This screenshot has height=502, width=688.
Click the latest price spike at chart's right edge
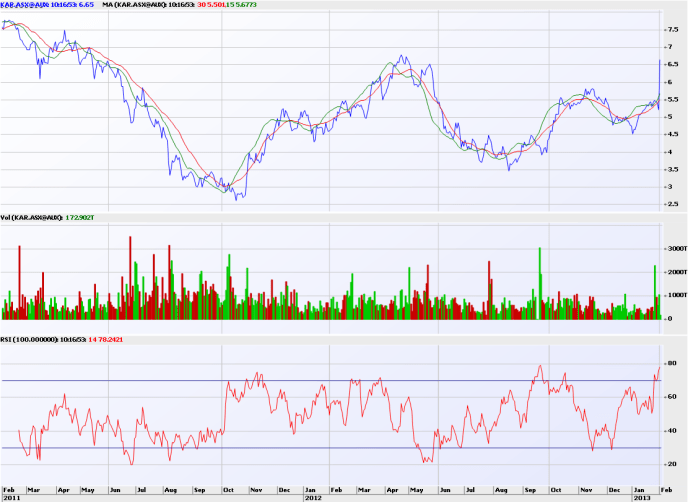coord(658,62)
